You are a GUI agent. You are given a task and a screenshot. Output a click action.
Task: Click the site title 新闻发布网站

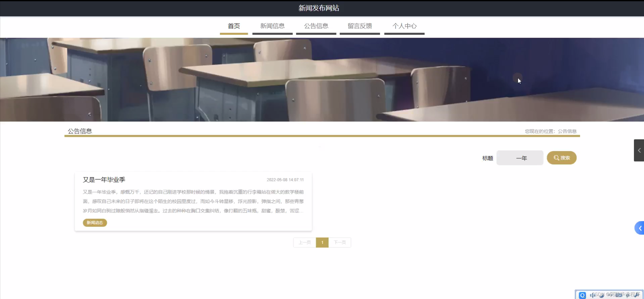pos(319,8)
